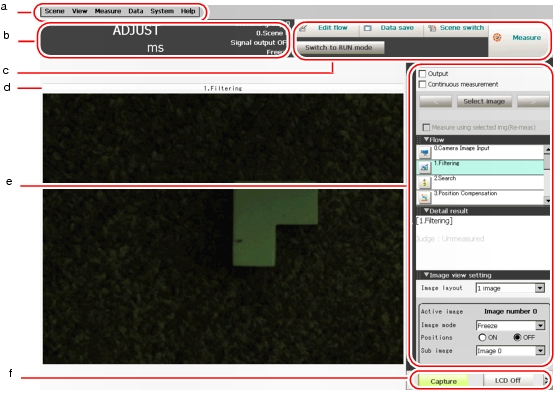Click the Position Compensation unit icon
Viewport: 555px width, 394px height.
424,197
